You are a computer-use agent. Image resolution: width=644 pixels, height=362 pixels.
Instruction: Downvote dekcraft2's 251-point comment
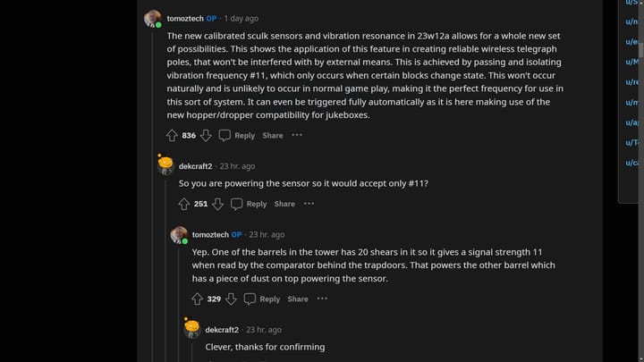click(217, 204)
